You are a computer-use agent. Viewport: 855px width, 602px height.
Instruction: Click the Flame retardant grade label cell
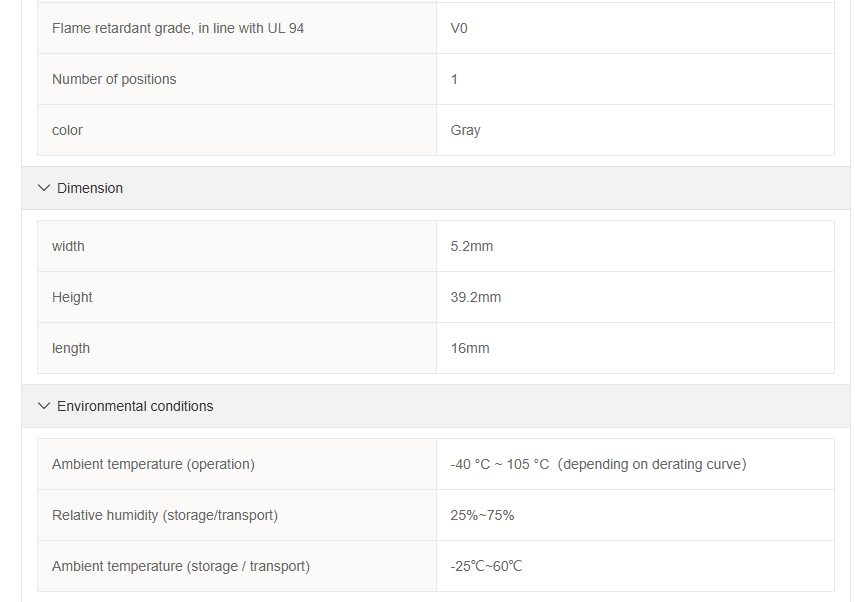pos(178,28)
